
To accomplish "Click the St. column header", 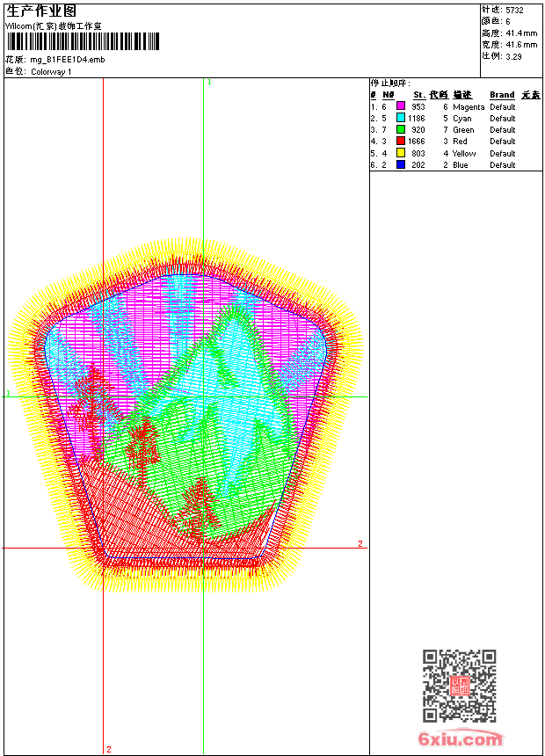I will click(419, 95).
